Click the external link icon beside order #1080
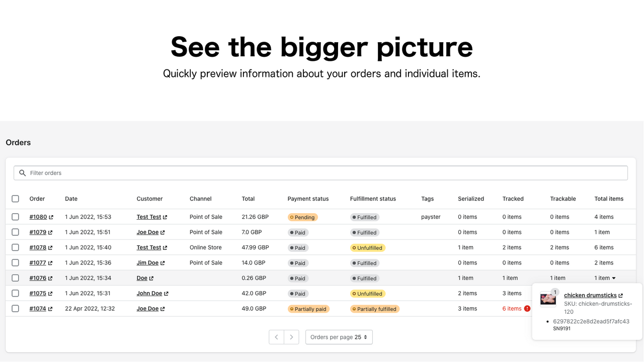 point(51,217)
